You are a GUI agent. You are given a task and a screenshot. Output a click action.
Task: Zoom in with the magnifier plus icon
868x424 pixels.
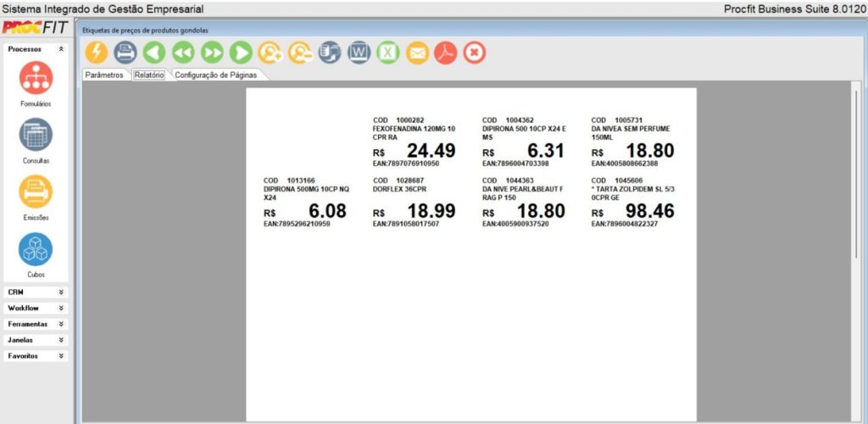click(270, 53)
